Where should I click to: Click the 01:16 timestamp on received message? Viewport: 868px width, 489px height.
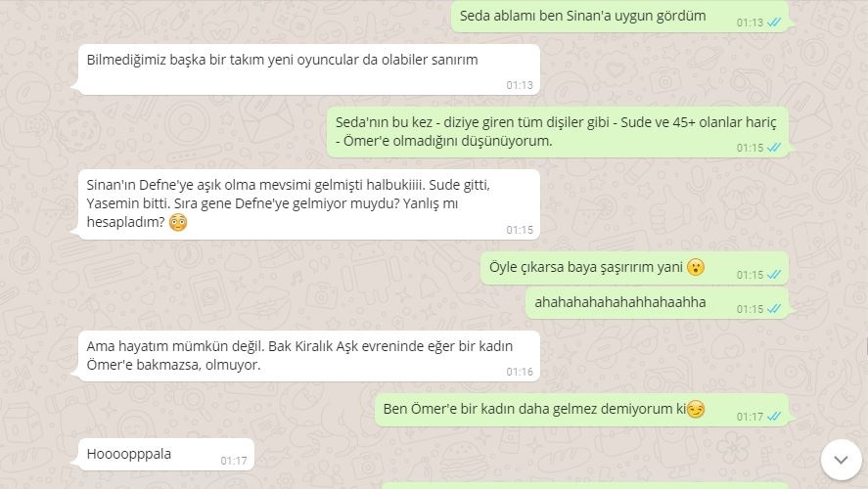click(x=520, y=372)
